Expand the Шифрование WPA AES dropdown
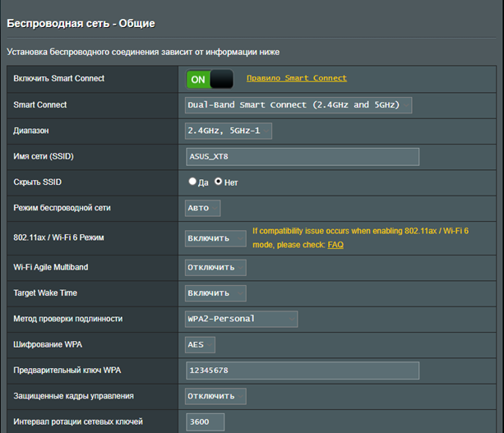The image size is (504, 433). pyautogui.click(x=200, y=344)
